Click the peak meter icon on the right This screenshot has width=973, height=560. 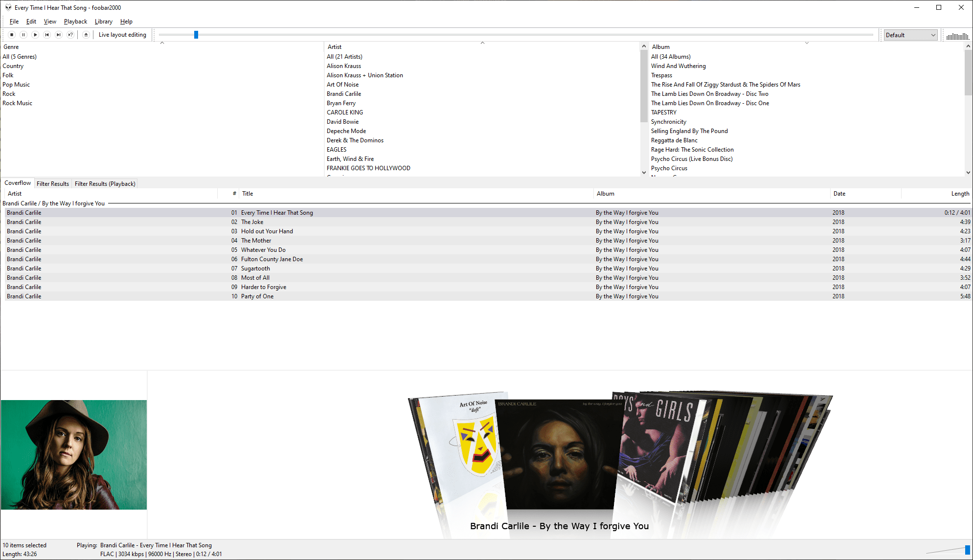pyautogui.click(x=956, y=34)
